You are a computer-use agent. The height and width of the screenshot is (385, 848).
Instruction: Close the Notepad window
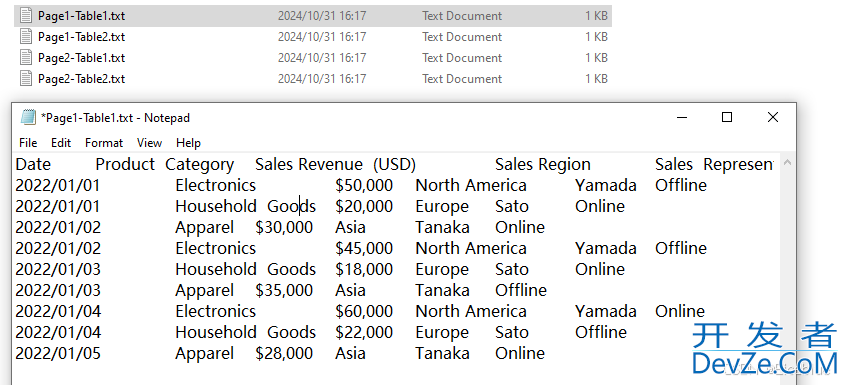click(x=773, y=117)
